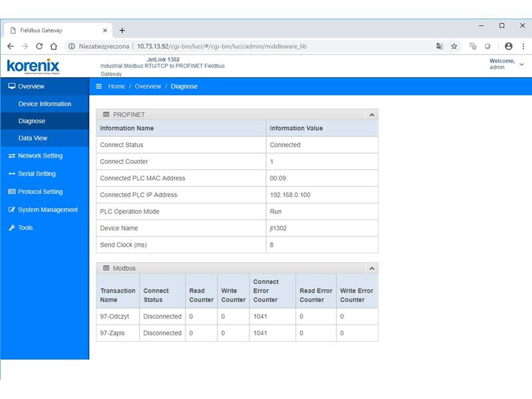The height and width of the screenshot is (399, 532).
Task: Open the Overview sidebar section
Action: pyautogui.click(x=45, y=86)
